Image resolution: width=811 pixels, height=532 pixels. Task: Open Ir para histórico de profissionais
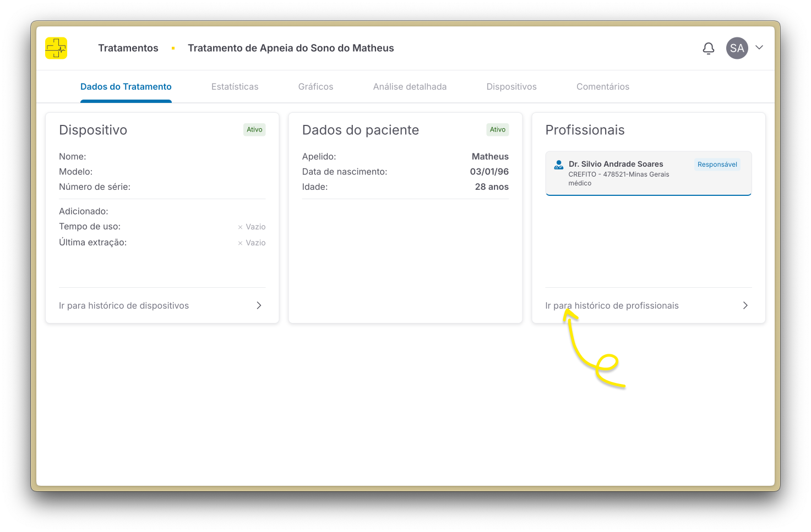coord(612,306)
